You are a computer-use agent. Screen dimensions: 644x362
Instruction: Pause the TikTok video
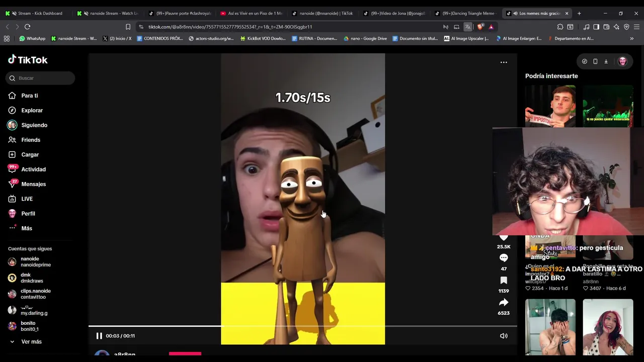pyautogui.click(x=99, y=336)
